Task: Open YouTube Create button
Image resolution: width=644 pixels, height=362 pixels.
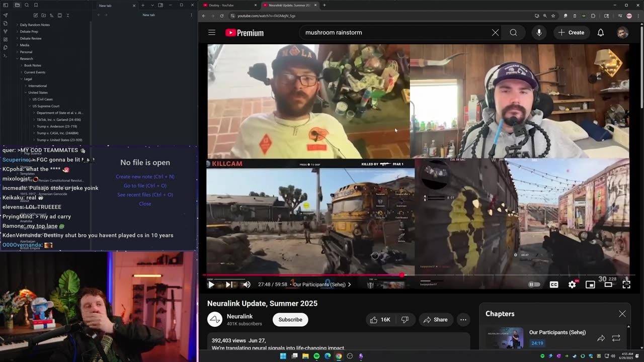Action: pos(571,33)
